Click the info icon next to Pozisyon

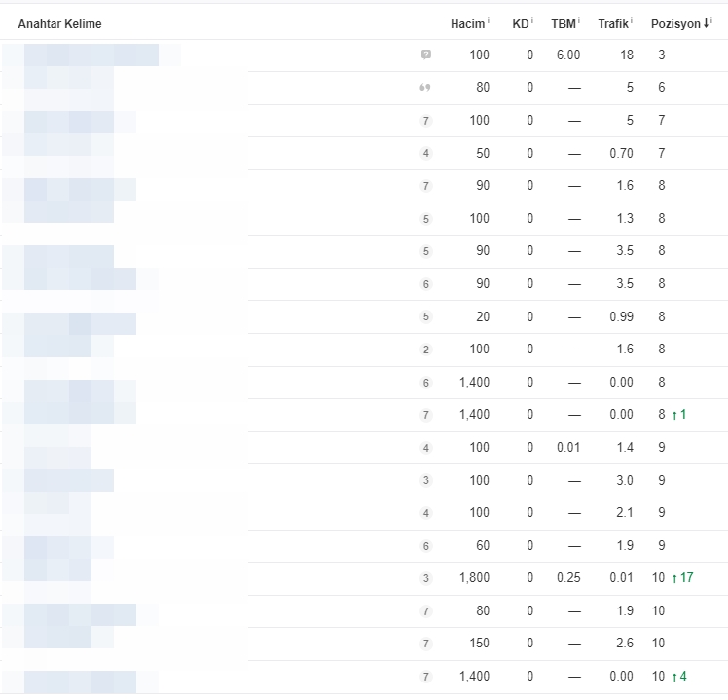(x=711, y=20)
